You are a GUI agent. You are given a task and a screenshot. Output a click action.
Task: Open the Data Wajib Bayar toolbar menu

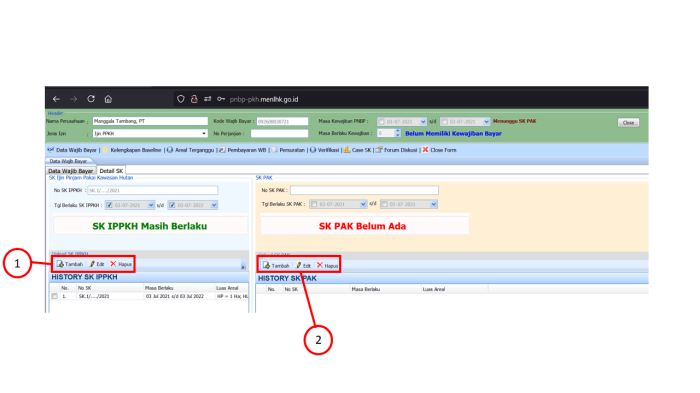pyautogui.click(x=72, y=150)
